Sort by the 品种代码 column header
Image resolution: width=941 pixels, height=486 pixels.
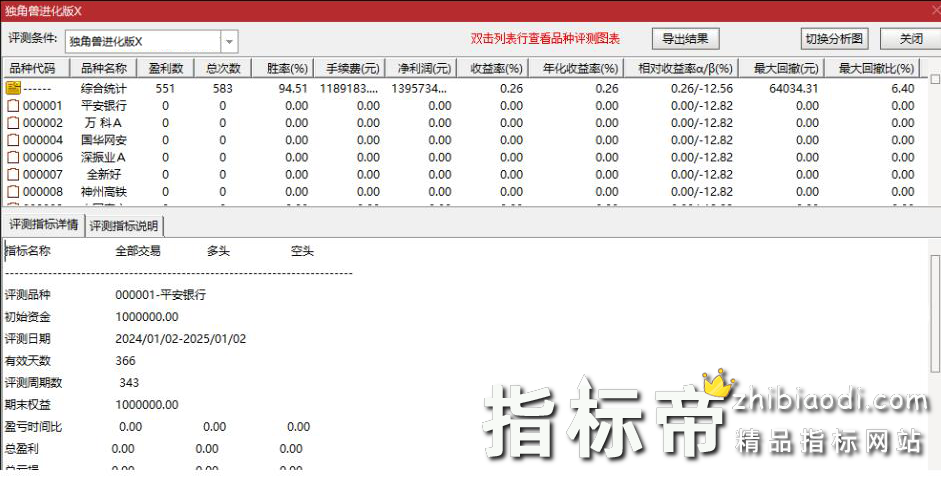click(36, 68)
